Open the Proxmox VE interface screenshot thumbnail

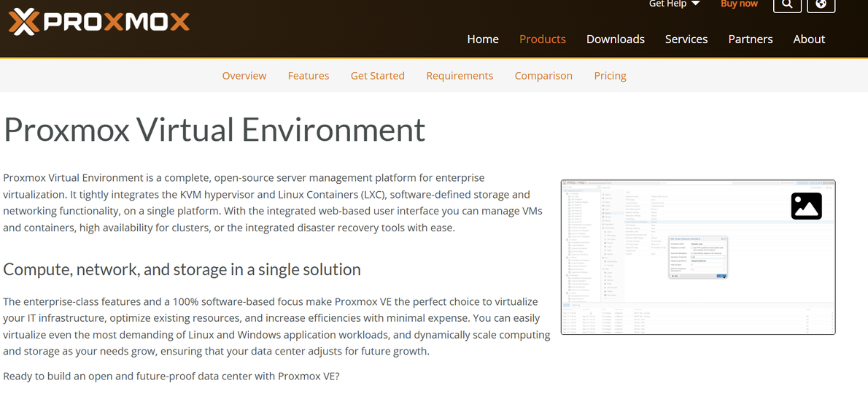[698, 257]
